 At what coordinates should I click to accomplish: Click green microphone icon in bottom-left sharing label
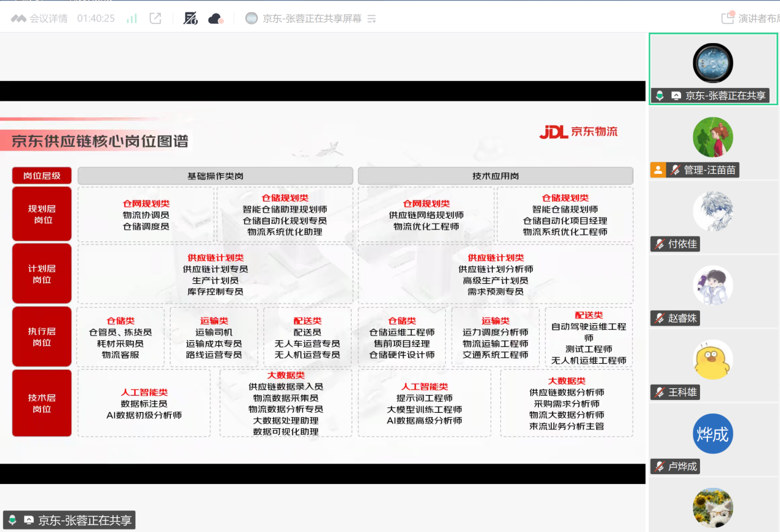click(12, 520)
